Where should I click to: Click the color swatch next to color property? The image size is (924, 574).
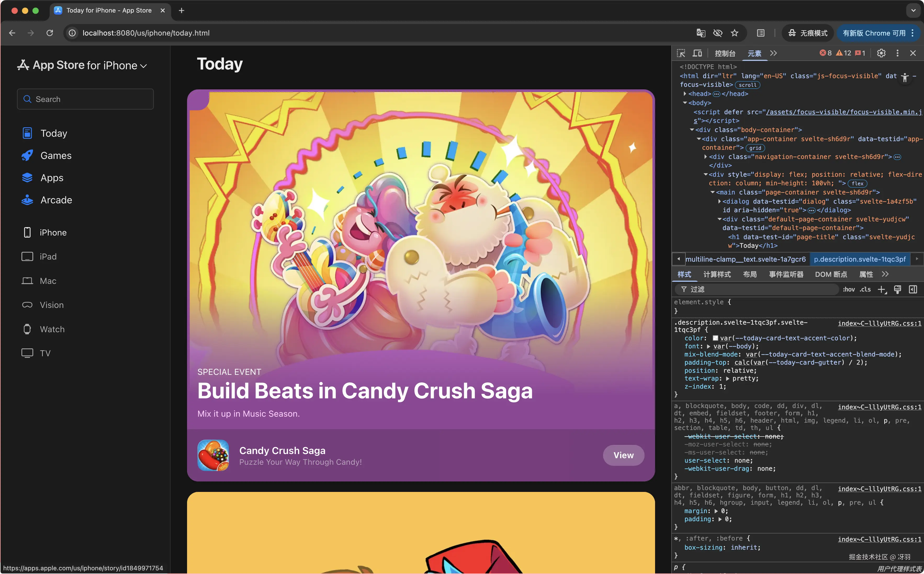coord(715,338)
